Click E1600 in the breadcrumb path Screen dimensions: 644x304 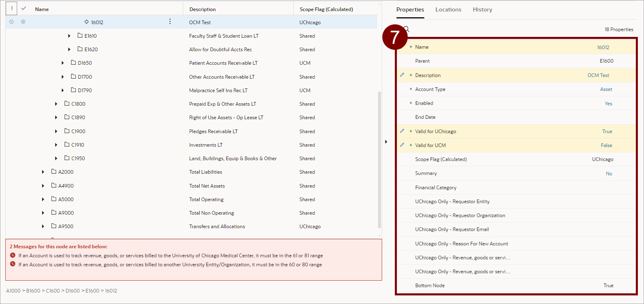pyautogui.click(x=92, y=291)
